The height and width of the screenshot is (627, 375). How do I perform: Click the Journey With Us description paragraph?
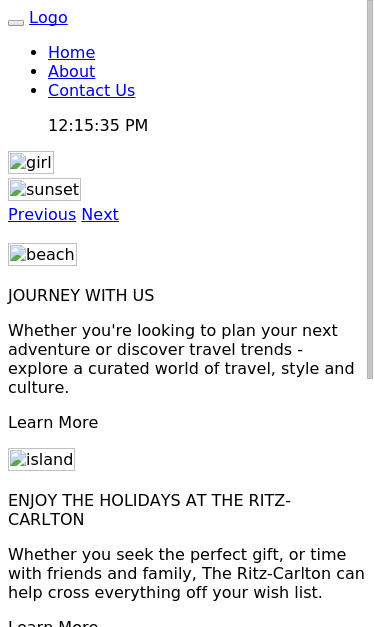(x=181, y=359)
